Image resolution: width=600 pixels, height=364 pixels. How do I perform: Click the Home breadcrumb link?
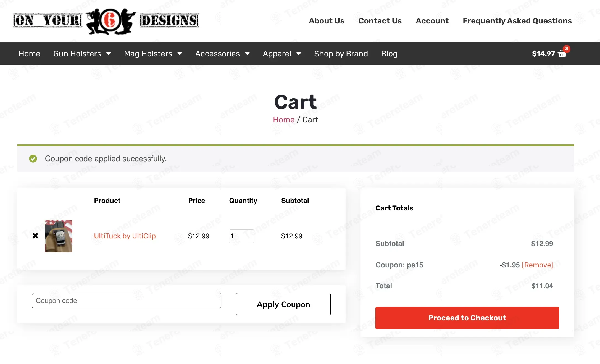point(284,120)
